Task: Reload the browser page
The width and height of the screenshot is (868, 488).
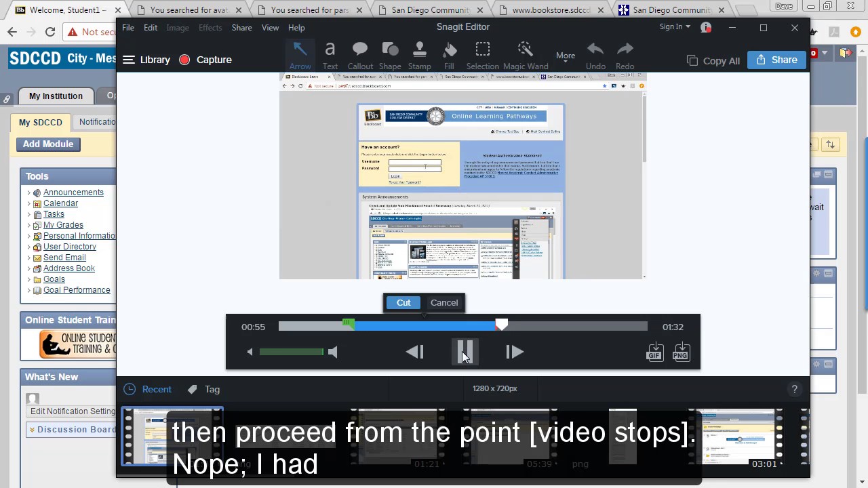Action: click(x=50, y=32)
